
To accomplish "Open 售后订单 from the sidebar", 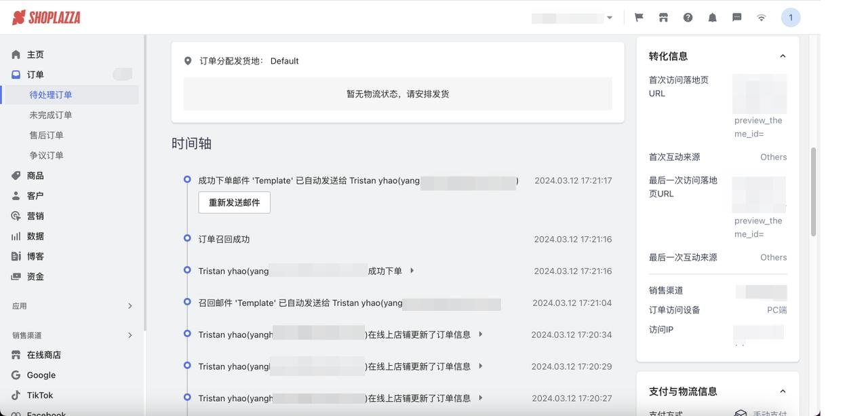I will point(47,136).
